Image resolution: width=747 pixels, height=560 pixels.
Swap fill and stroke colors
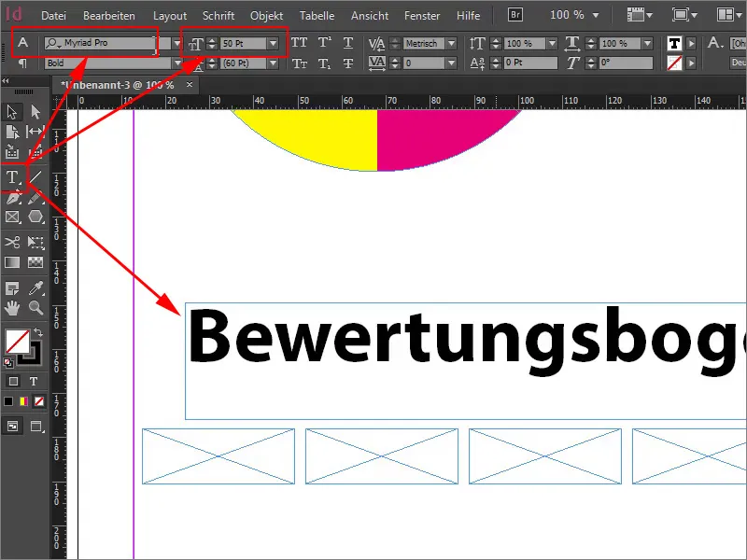click(38, 332)
